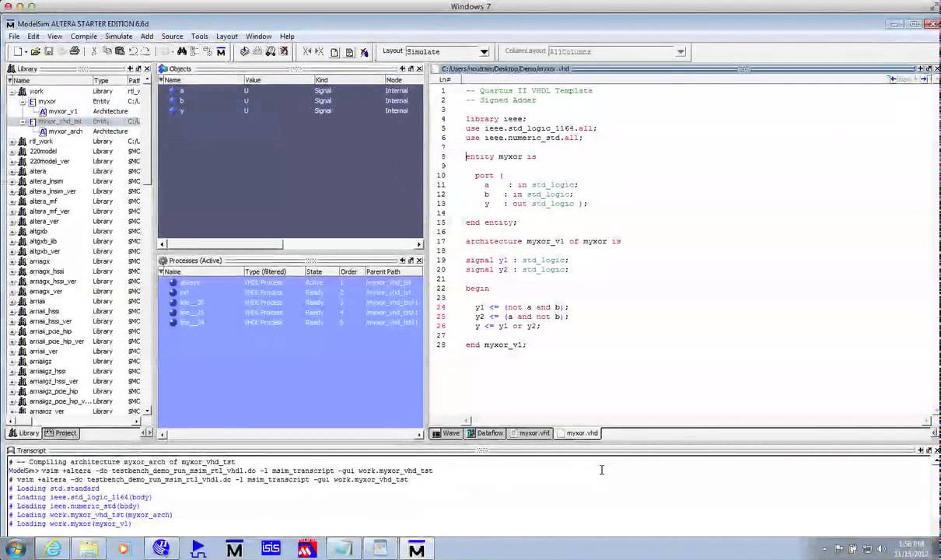Switch to the Dataflow tab
The height and width of the screenshot is (560, 941).
tap(485, 433)
